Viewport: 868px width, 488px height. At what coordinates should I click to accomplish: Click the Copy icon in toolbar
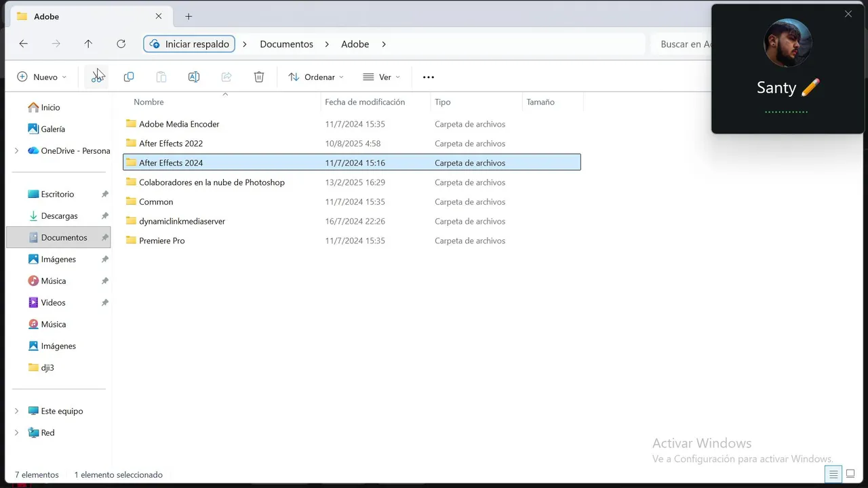(129, 77)
